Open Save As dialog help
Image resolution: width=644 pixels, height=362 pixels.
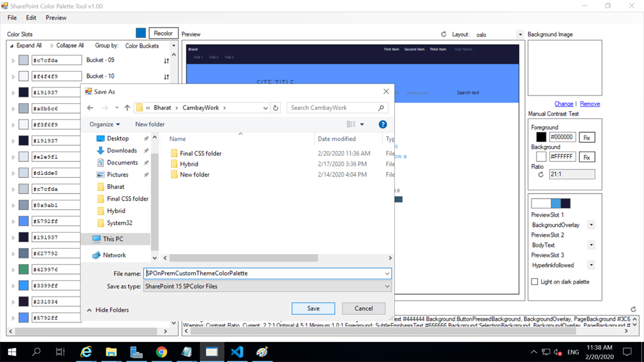(382, 124)
